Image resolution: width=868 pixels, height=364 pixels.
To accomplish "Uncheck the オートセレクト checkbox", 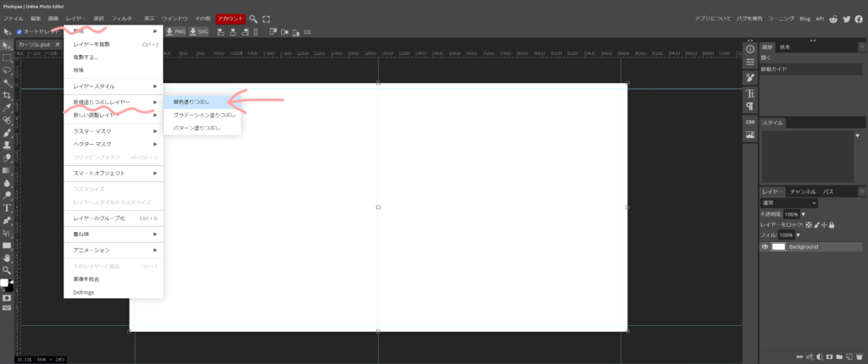I will pos(19,32).
